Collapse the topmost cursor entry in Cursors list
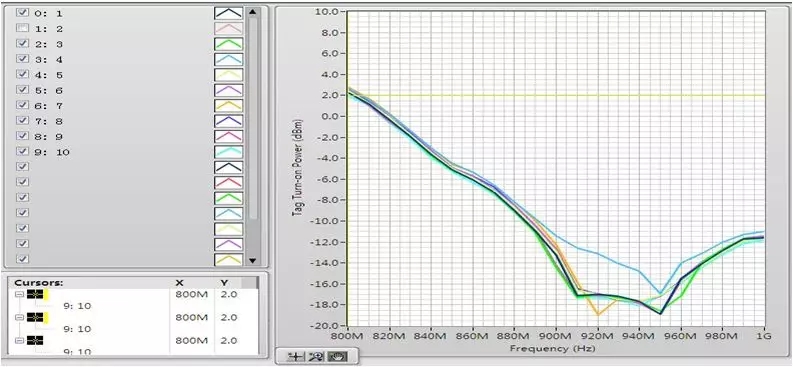 [19, 294]
